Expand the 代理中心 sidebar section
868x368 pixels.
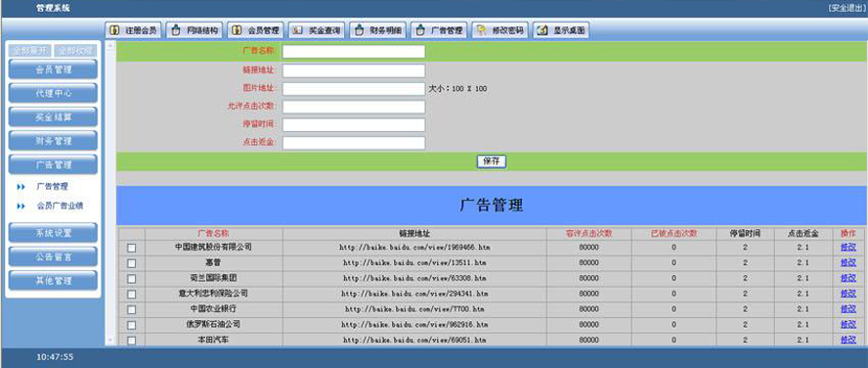pyautogui.click(x=53, y=94)
